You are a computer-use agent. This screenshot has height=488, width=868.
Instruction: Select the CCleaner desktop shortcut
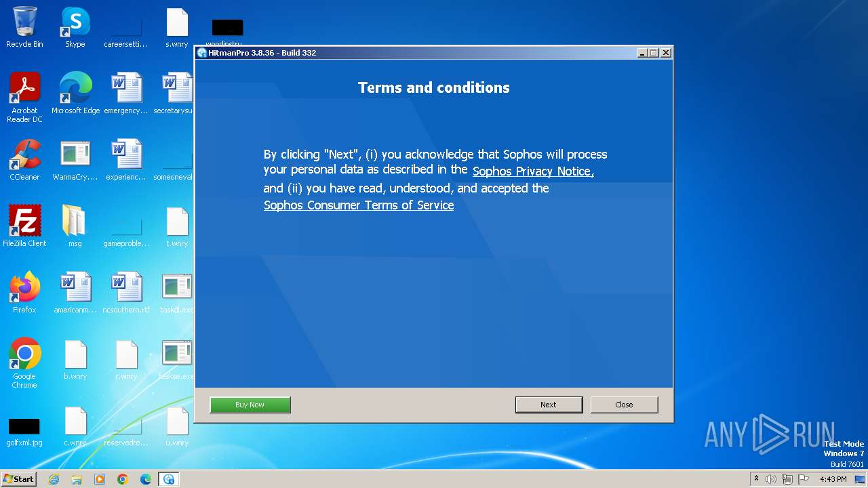point(24,160)
